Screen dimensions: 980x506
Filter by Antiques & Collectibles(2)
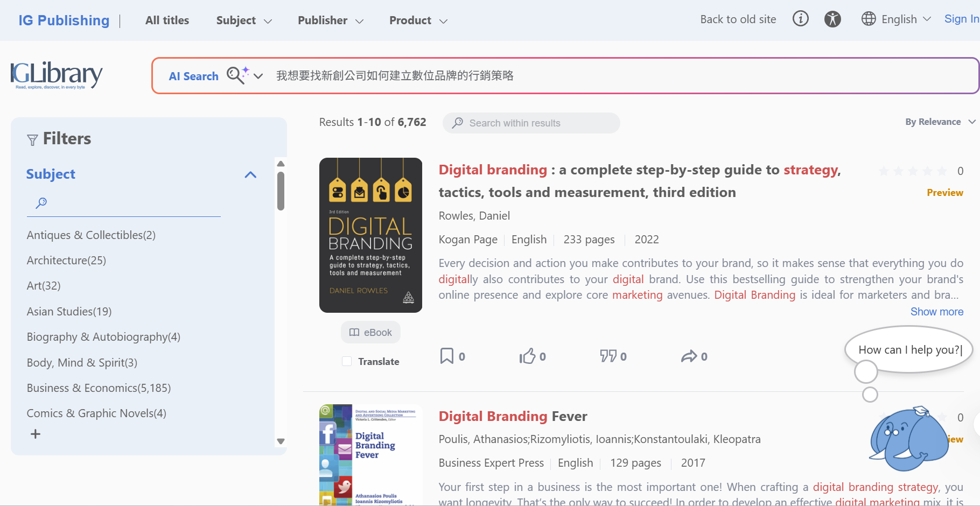tap(91, 235)
